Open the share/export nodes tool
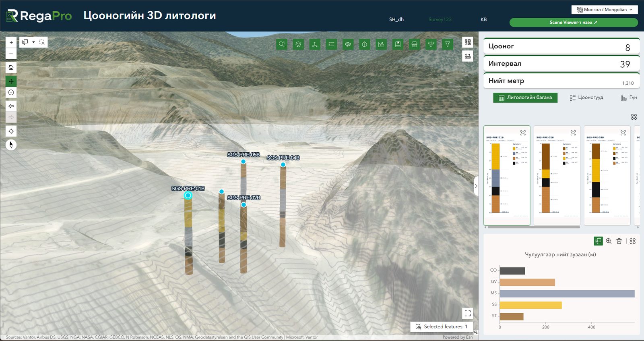 click(431, 44)
